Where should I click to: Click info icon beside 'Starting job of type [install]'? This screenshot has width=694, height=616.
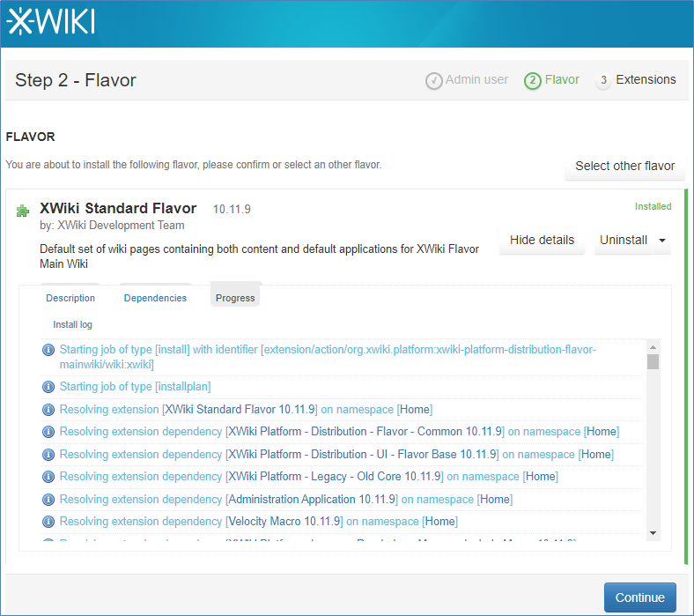click(48, 350)
